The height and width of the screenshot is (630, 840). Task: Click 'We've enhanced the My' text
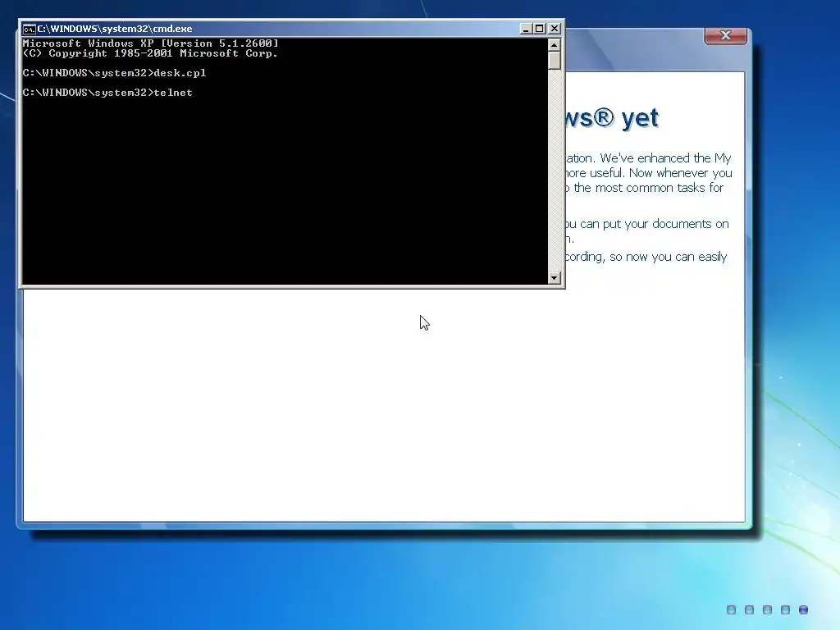point(665,158)
